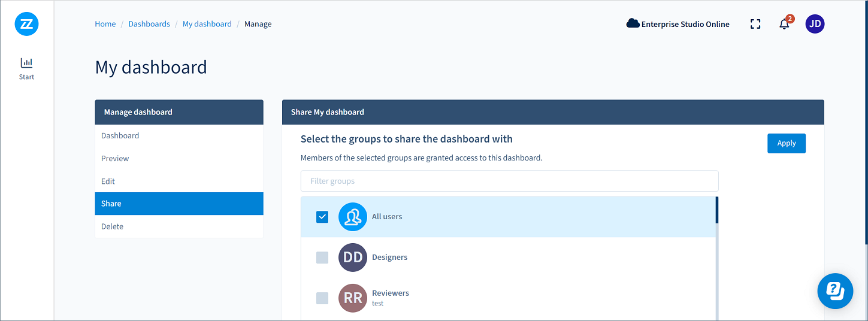Open the Start chart icon in sidebar
868x321 pixels.
click(x=26, y=63)
